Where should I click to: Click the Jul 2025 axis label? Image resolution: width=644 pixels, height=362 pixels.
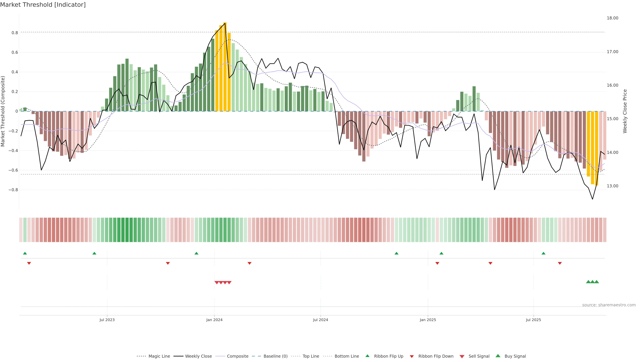point(533,320)
